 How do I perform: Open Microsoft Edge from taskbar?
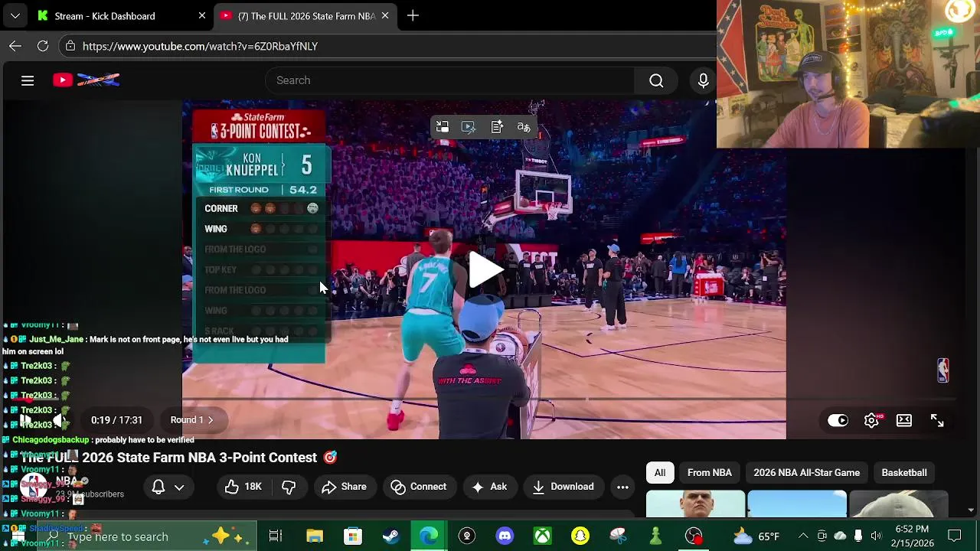point(429,536)
